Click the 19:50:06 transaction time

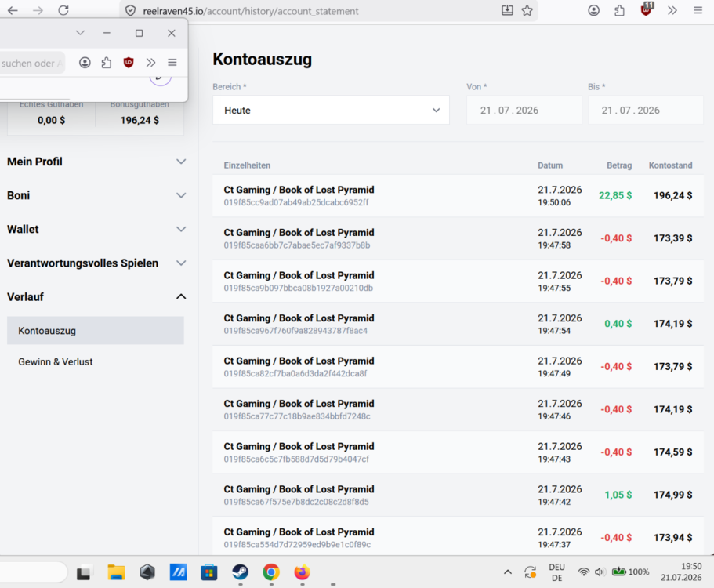click(554, 202)
